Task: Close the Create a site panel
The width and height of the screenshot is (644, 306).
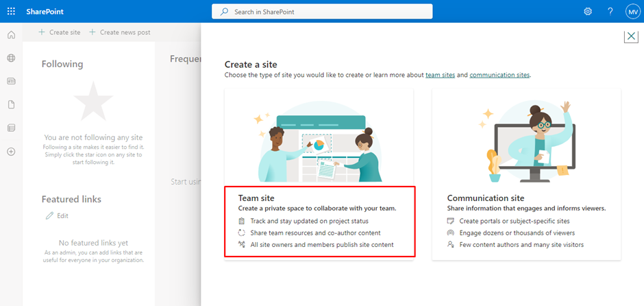Action: click(631, 36)
